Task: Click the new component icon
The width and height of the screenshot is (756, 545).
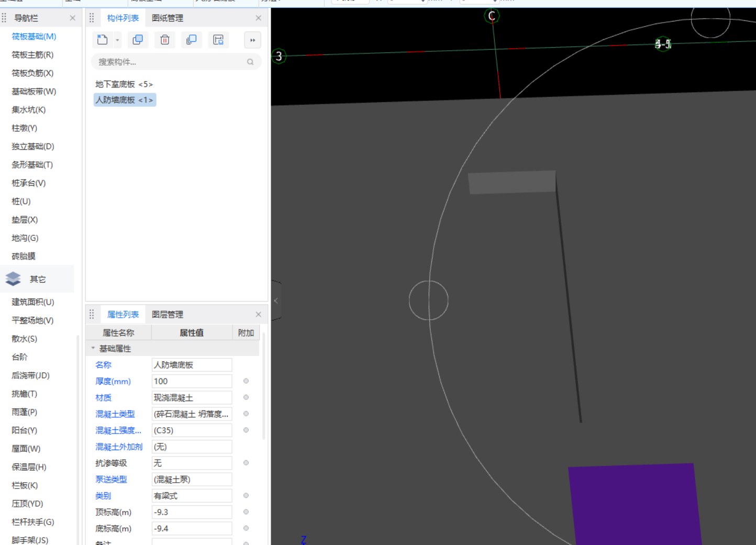Action: 103,40
